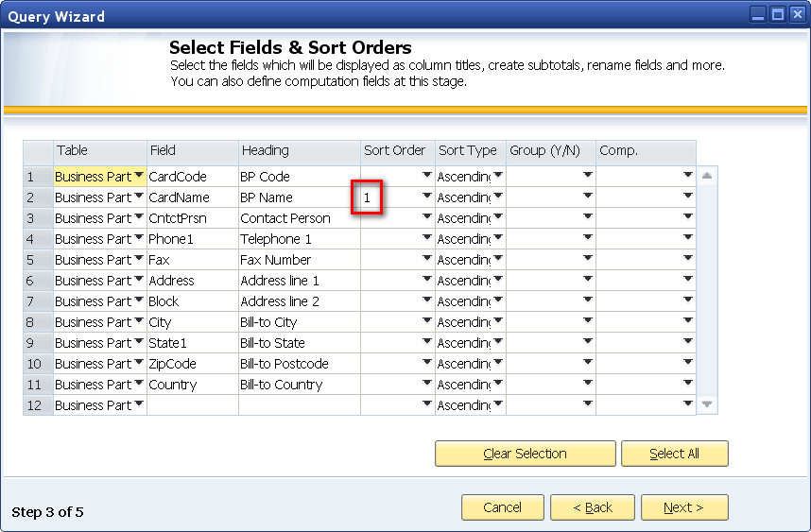The height and width of the screenshot is (532, 811).
Task: Click the ZipCode field cell
Action: click(x=192, y=364)
